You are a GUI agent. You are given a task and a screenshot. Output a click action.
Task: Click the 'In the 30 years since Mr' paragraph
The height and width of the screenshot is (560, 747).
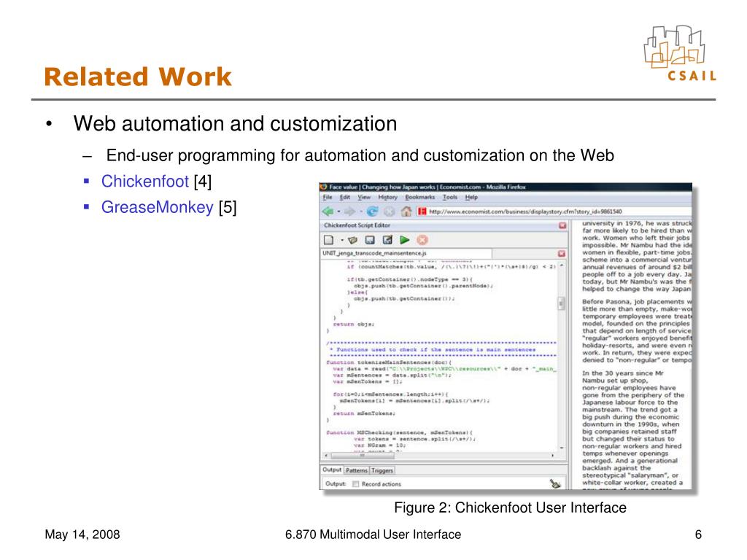tap(634, 431)
